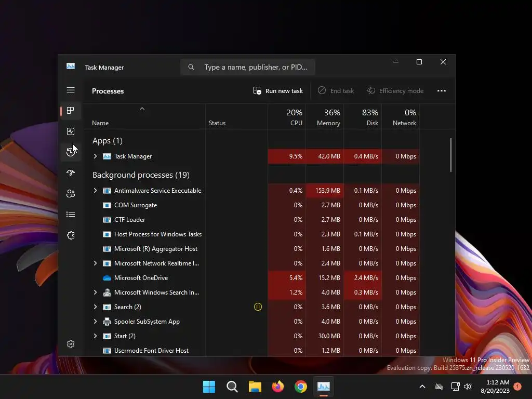Image resolution: width=532 pixels, height=399 pixels.
Task: Click the process list scrollbar thumb
Action: (x=451, y=155)
